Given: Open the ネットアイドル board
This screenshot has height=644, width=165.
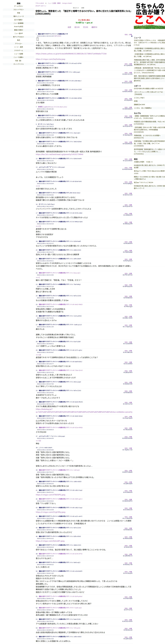Looking at the screenshot, I should click(18, 64).
